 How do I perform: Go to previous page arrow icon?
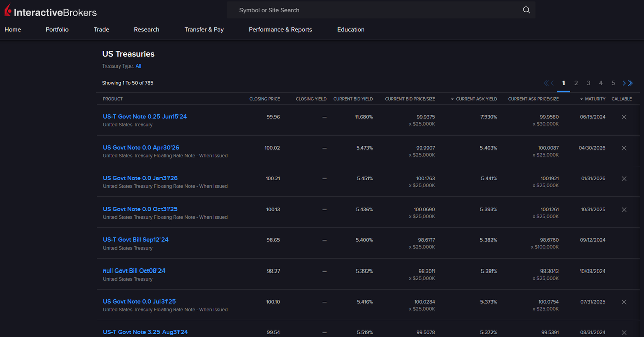[x=552, y=83]
